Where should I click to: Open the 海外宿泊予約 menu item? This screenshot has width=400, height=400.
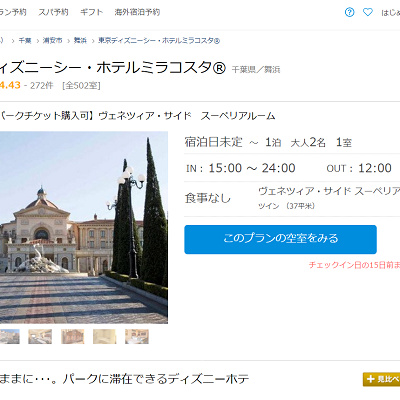point(137,12)
